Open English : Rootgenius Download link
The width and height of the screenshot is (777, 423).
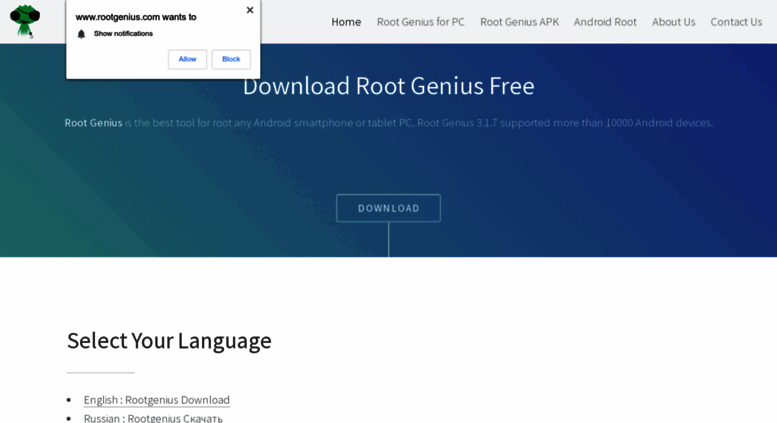pos(157,400)
